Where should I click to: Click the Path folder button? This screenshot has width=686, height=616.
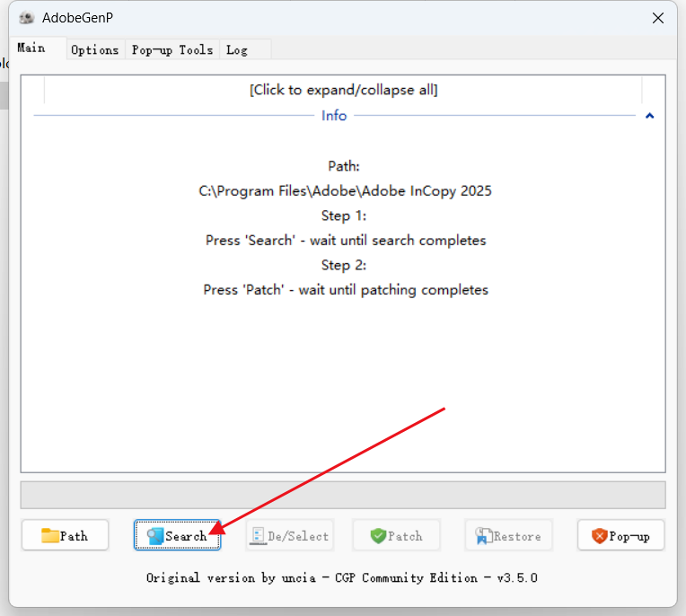[65, 535]
